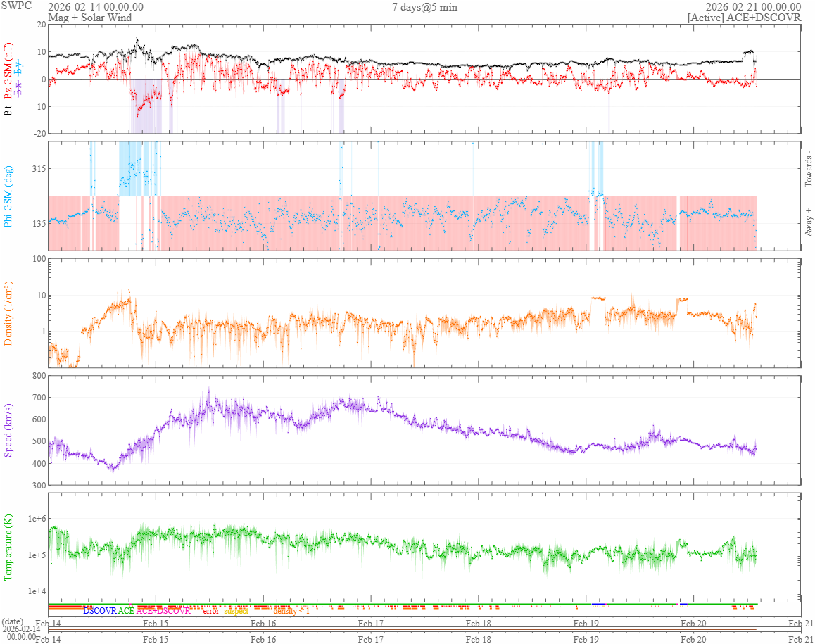The image size is (815, 644).
Task: Click the SWPC label
Action: (x=16, y=6)
